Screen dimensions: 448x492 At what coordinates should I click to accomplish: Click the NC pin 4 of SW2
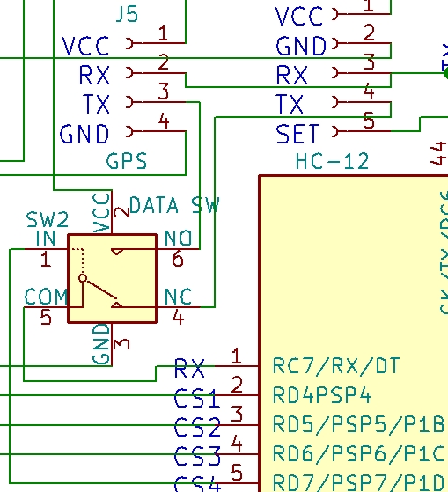pyautogui.click(x=178, y=307)
